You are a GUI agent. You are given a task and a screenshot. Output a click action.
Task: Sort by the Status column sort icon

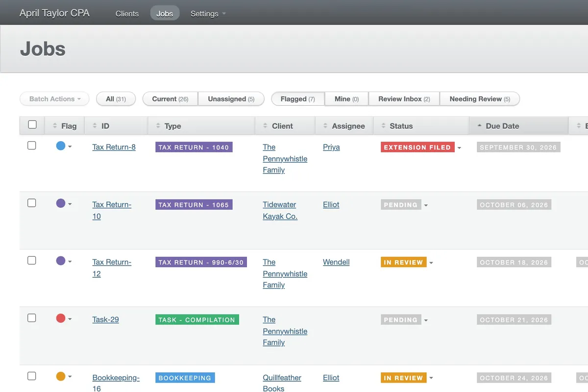coord(383,126)
